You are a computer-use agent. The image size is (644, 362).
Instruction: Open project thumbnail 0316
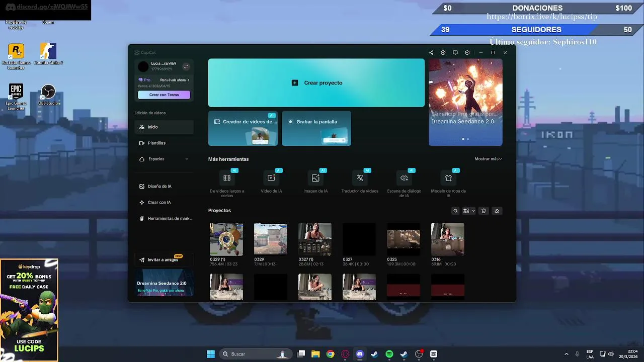coord(448,239)
